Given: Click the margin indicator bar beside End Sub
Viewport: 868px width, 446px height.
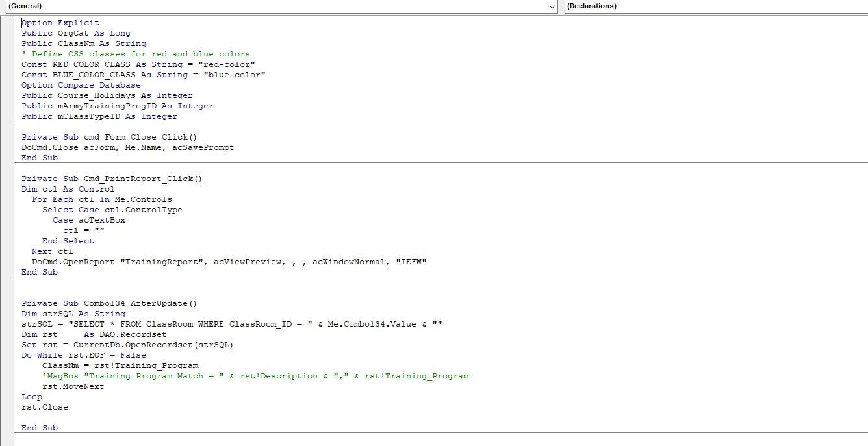Looking at the screenshot, I should point(8,428).
